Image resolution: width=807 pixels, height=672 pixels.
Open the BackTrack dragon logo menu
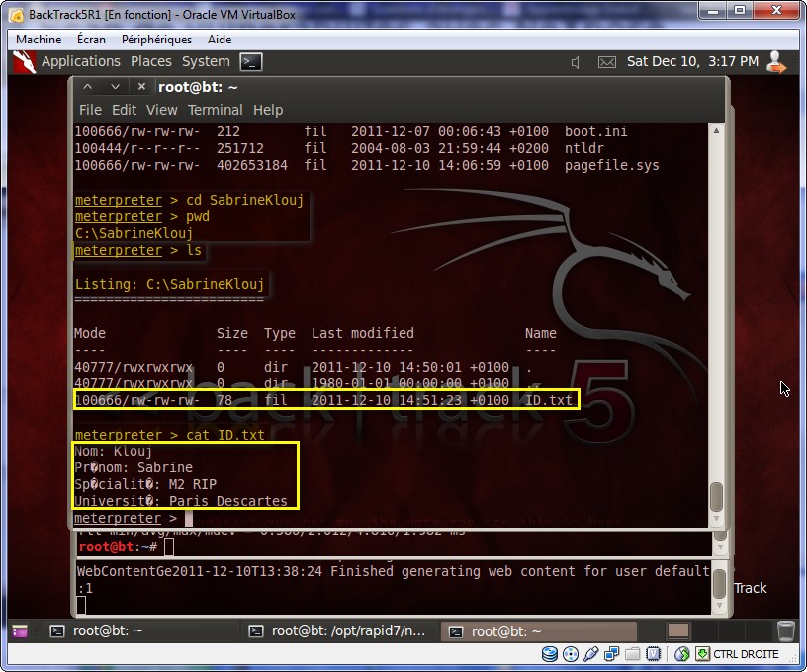point(24,62)
